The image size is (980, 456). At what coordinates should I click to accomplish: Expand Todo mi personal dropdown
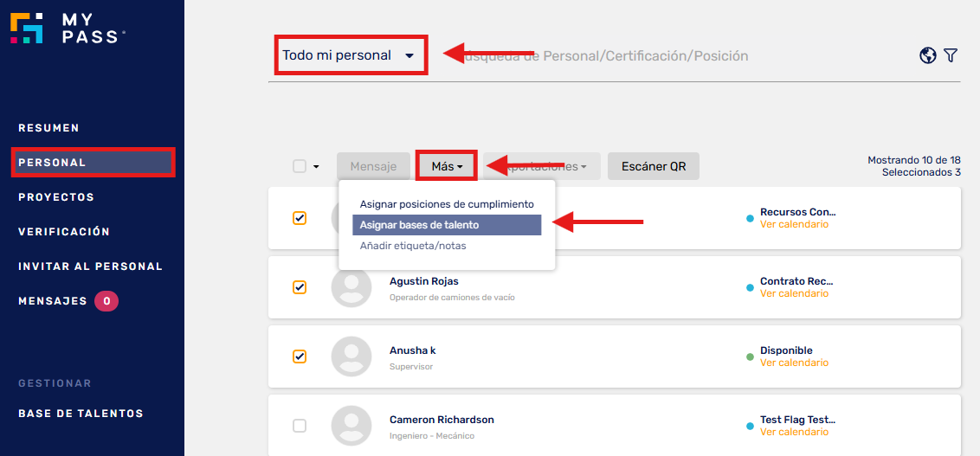click(348, 55)
